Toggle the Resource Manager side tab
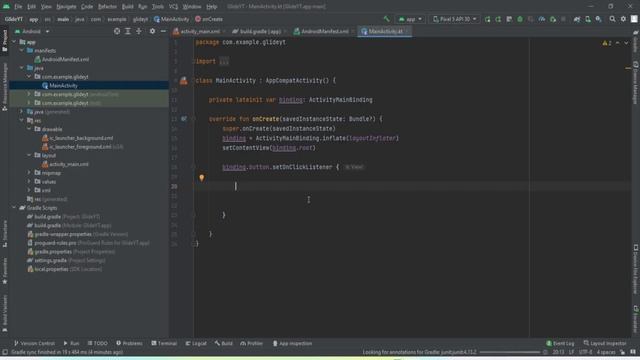The height and width of the screenshot is (360, 640). (4, 87)
